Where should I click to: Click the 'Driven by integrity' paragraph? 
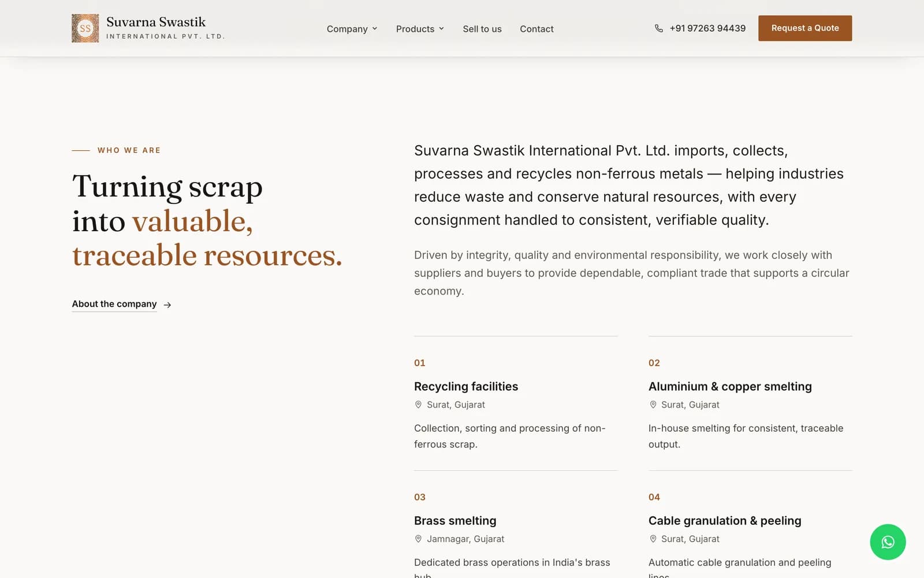point(632,273)
